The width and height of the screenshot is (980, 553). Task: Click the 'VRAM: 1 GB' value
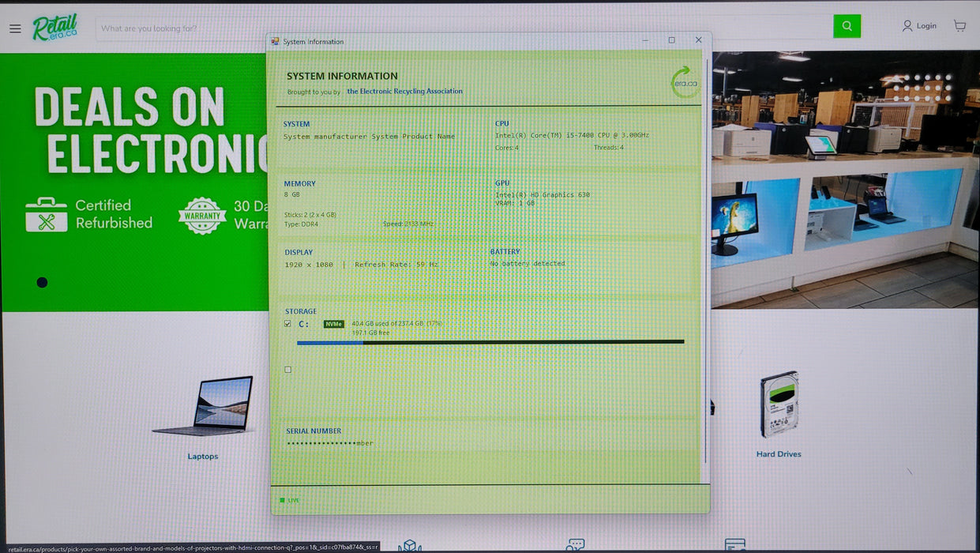(515, 203)
